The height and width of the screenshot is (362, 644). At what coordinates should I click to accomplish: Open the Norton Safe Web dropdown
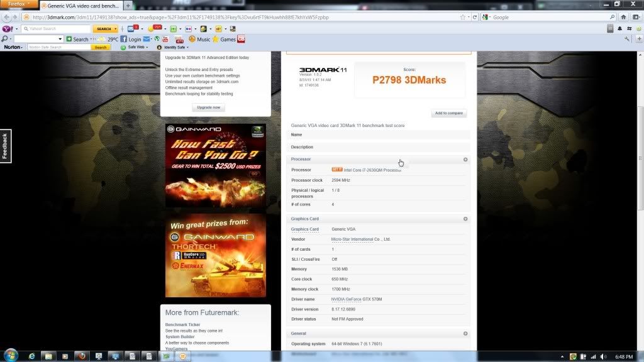(135, 47)
